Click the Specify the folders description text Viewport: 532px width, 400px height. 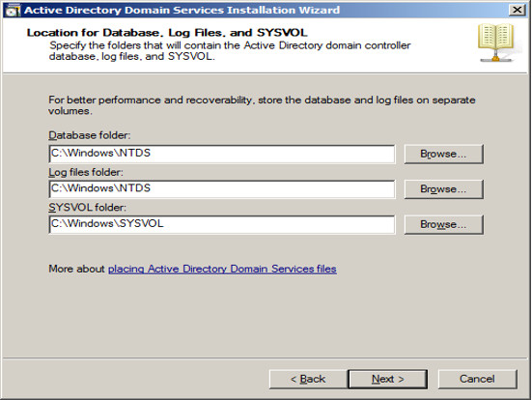(x=230, y=50)
